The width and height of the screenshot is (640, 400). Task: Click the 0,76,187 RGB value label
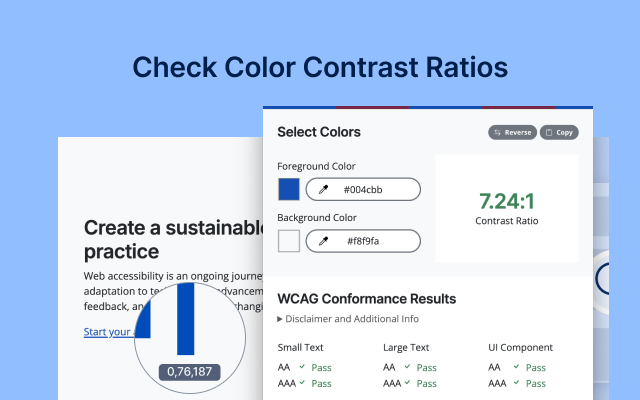(x=190, y=372)
